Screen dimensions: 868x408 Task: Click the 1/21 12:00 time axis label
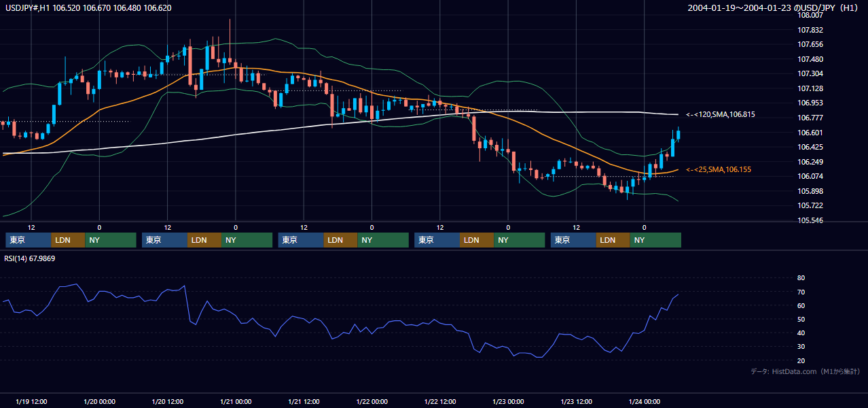(x=304, y=401)
